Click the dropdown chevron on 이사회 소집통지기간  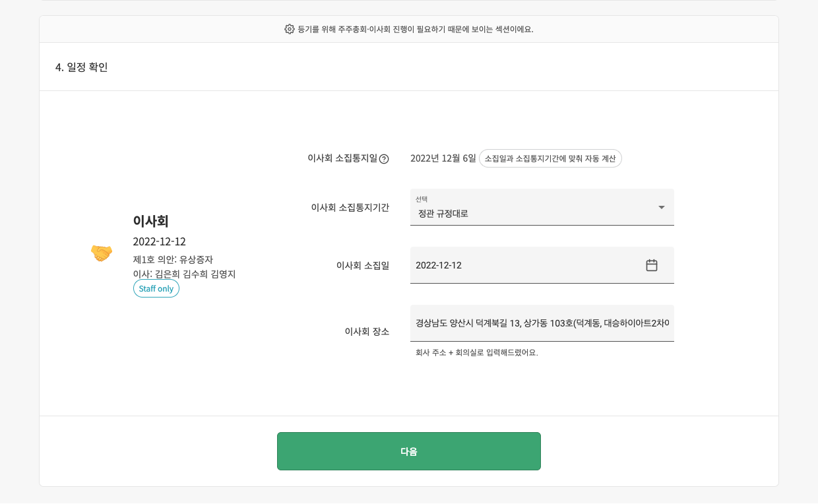[x=661, y=207]
